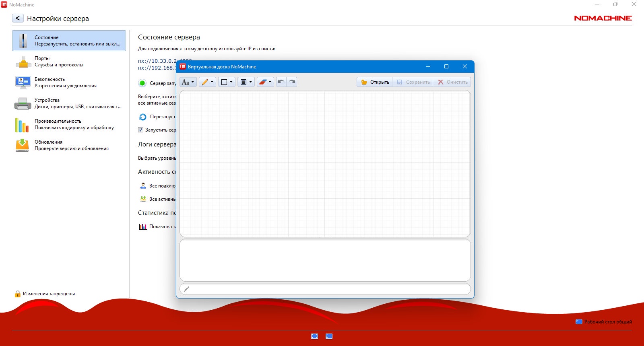Choose the eraser tool in whiteboard toolbar

(x=262, y=82)
